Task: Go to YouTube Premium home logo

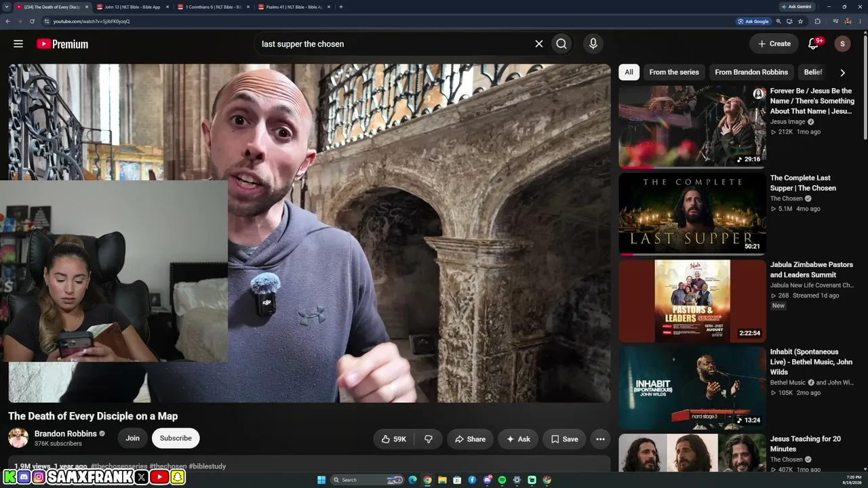Action: 62,44
